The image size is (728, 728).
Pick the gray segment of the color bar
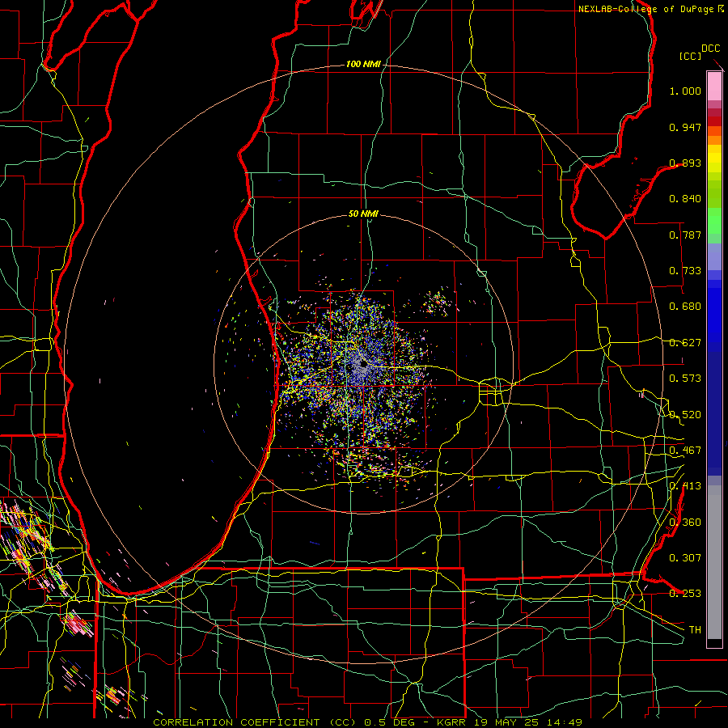pyautogui.click(x=714, y=562)
